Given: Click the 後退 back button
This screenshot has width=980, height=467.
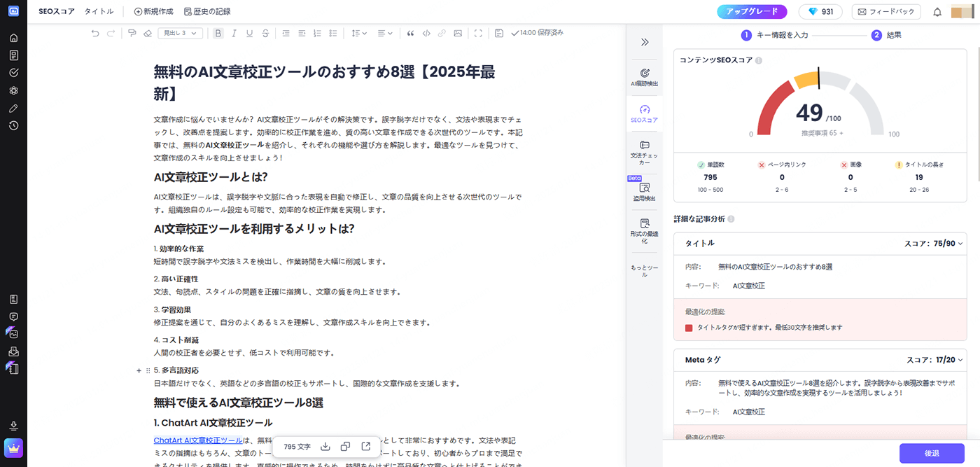Looking at the screenshot, I should (932, 453).
